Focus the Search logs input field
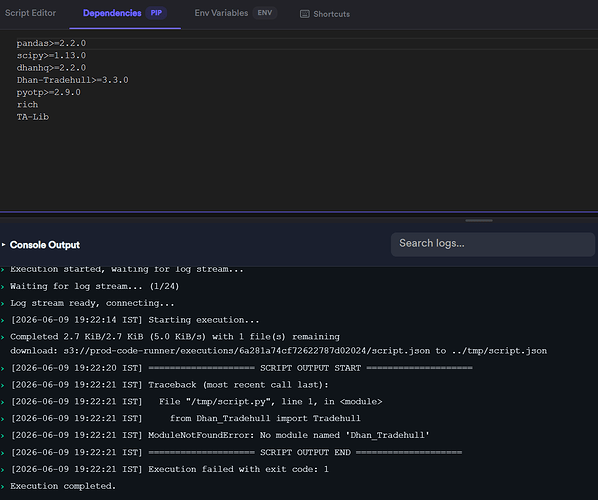The height and width of the screenshot is (500, 598). coord(493,244)
